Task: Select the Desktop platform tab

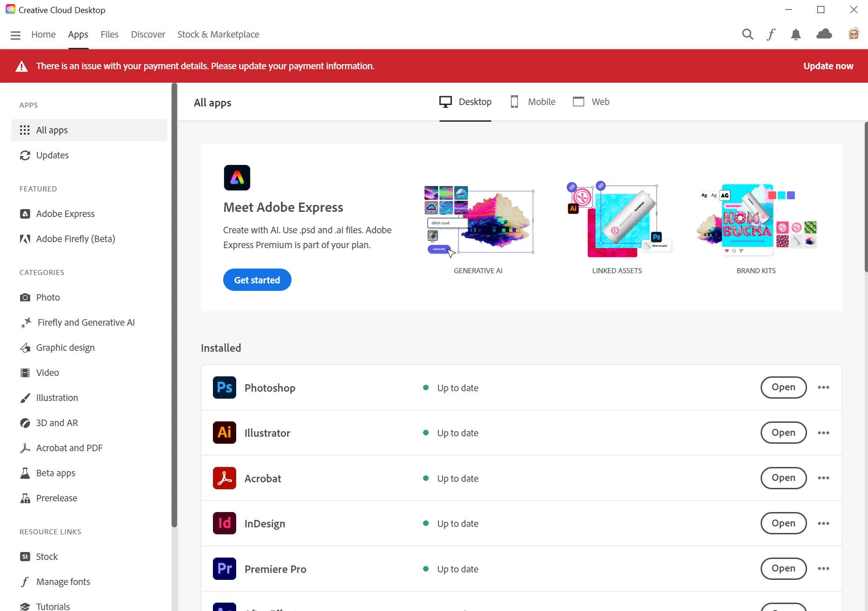Action: point(465,102)
